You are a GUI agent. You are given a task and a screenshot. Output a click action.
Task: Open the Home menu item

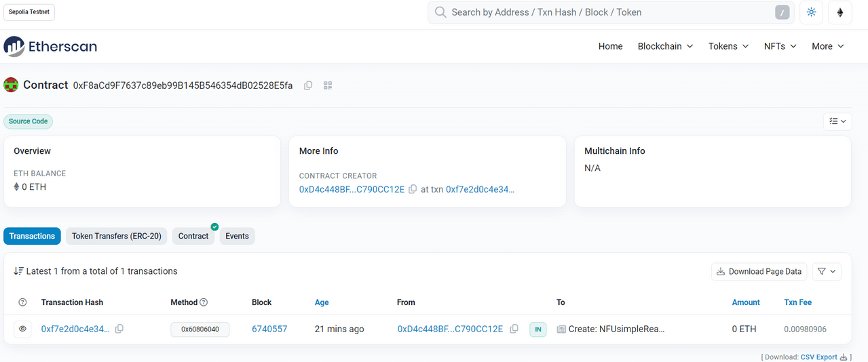[610, 46]
